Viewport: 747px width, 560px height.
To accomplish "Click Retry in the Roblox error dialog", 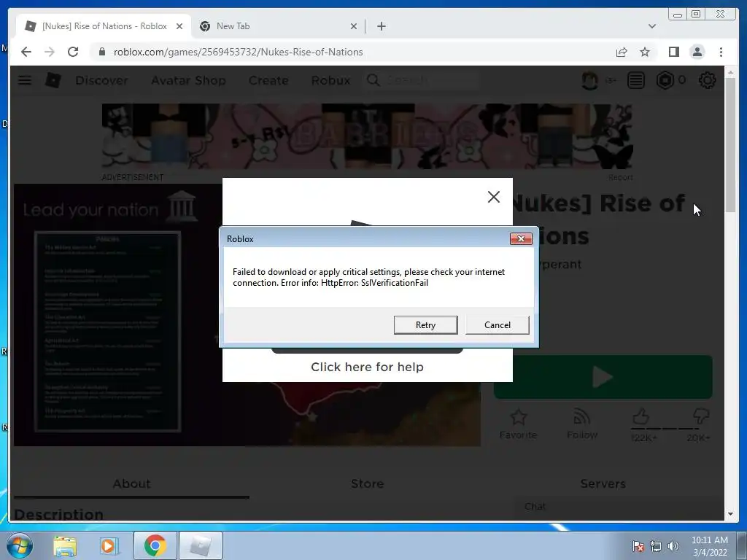I will [x=425, y=324].
